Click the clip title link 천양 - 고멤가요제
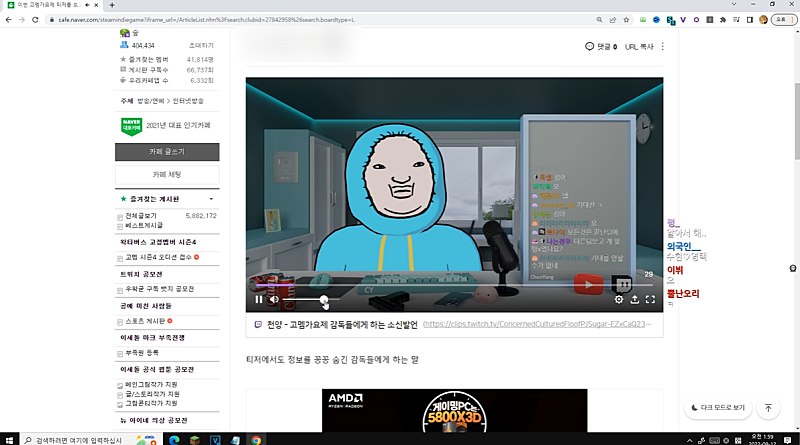This screenshot has width=800, height=445. (342, 324)
